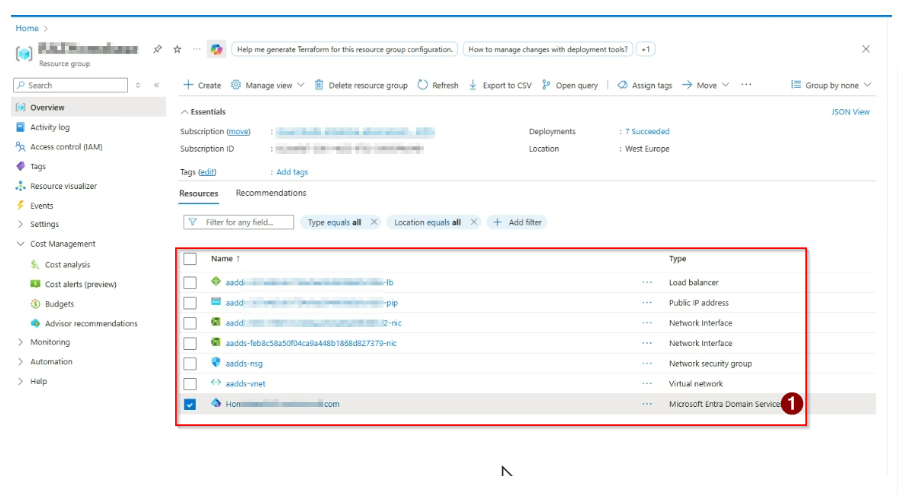
Task: Open the 7 Succeeded deployments link
Action: pos(647,131)
